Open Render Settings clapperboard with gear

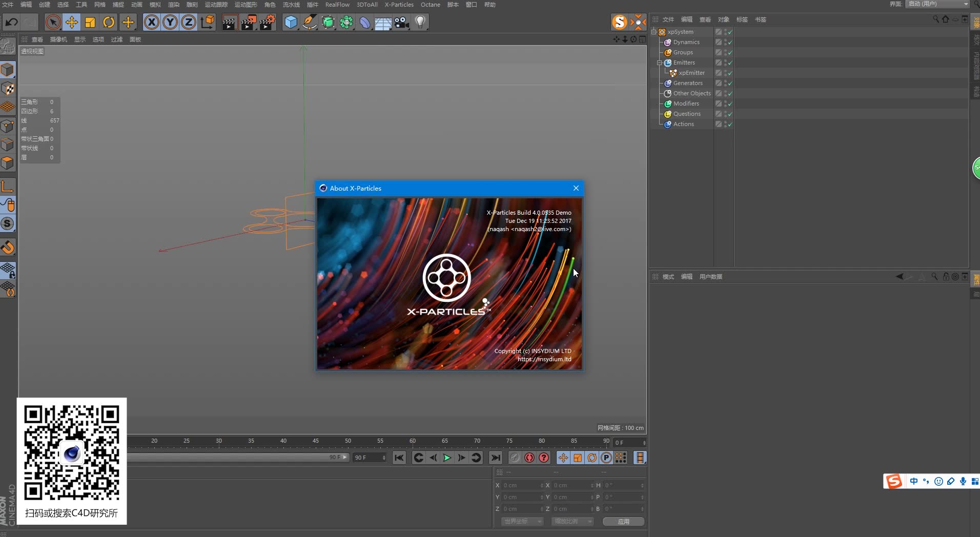tap(267, 22)
